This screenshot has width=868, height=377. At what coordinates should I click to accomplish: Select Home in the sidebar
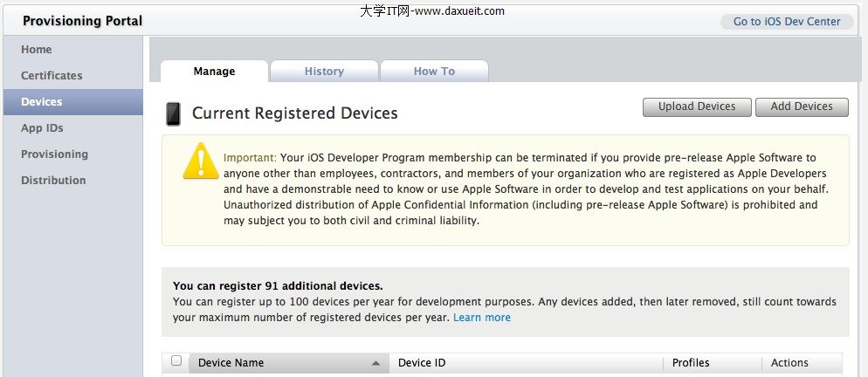37,50
